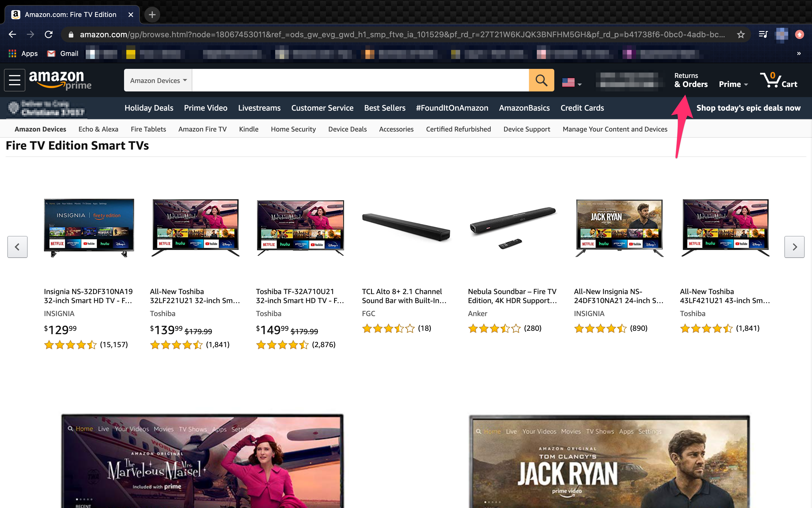Click the orange search magnifier button
Image resolution: width=812 pixels, height=508 pixels.
tap(541, 80)
